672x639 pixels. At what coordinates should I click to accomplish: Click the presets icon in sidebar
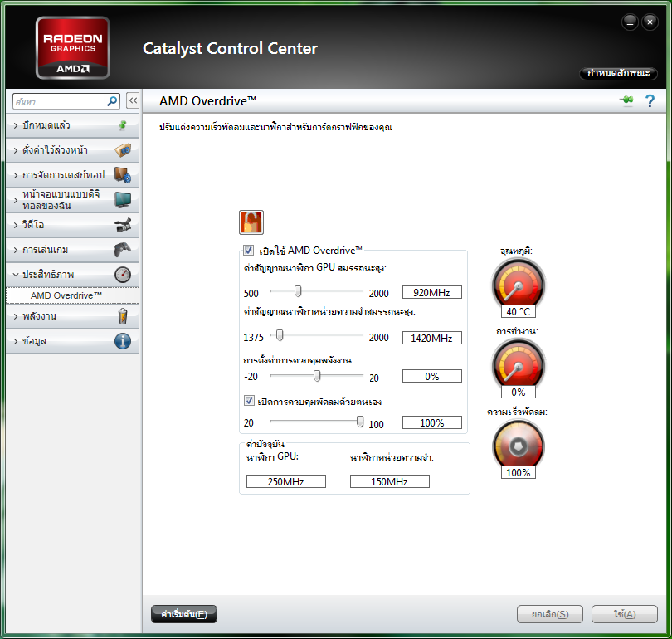tap(123, 150)
